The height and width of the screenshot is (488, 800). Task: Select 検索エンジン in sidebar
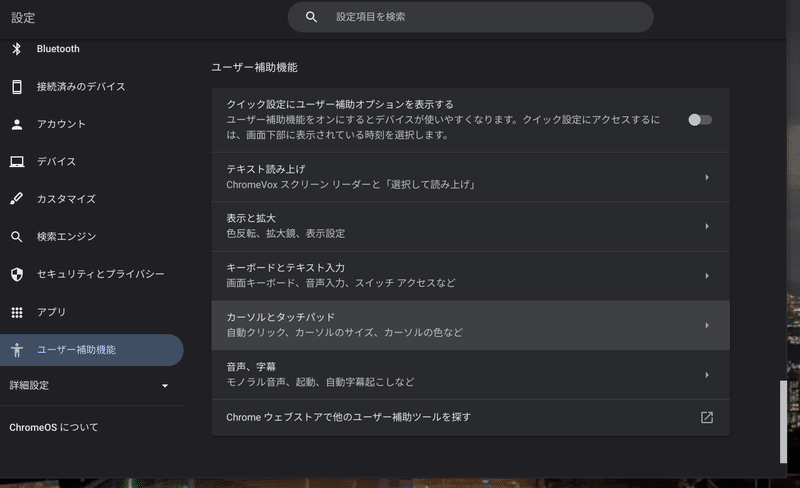click(x=66, y=237)
